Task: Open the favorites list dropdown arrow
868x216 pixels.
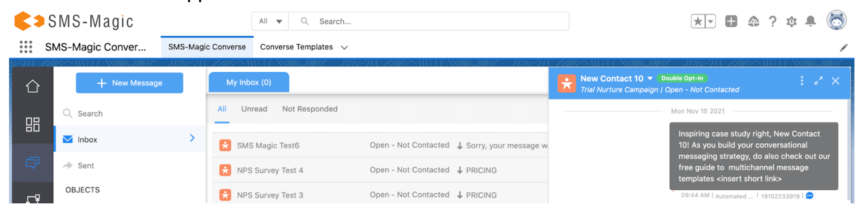Action: (x=710, y=21)
